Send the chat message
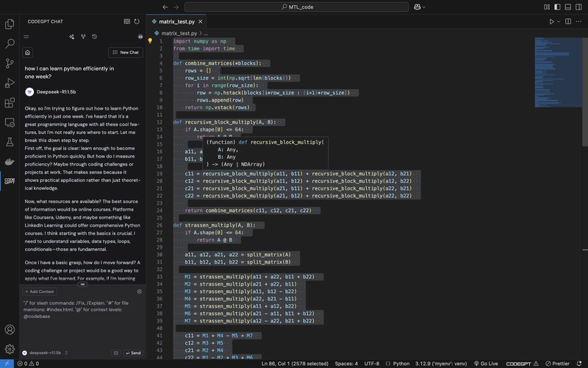Viewport: 588px width, 368px height. point(133,353)
